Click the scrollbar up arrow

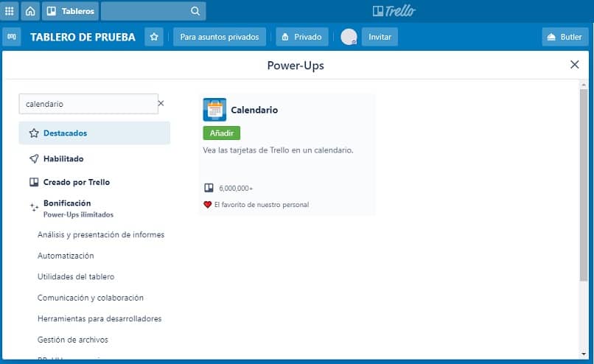point(584,85)
